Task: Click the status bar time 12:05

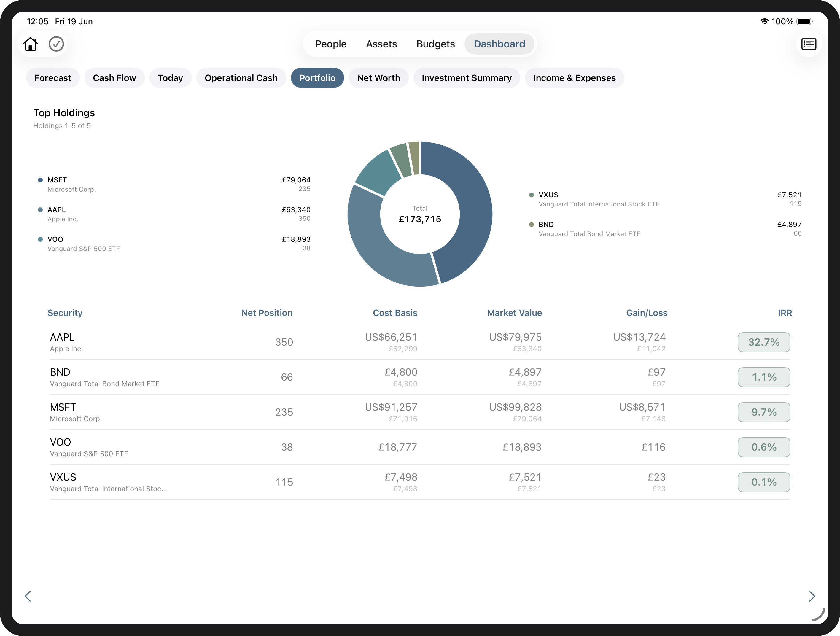Action: [38, 21]
